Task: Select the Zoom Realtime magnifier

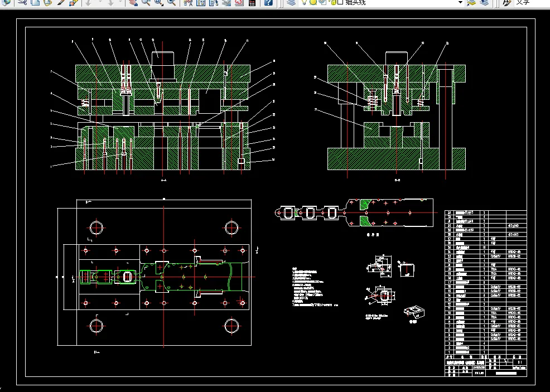Action: point(146,2)
